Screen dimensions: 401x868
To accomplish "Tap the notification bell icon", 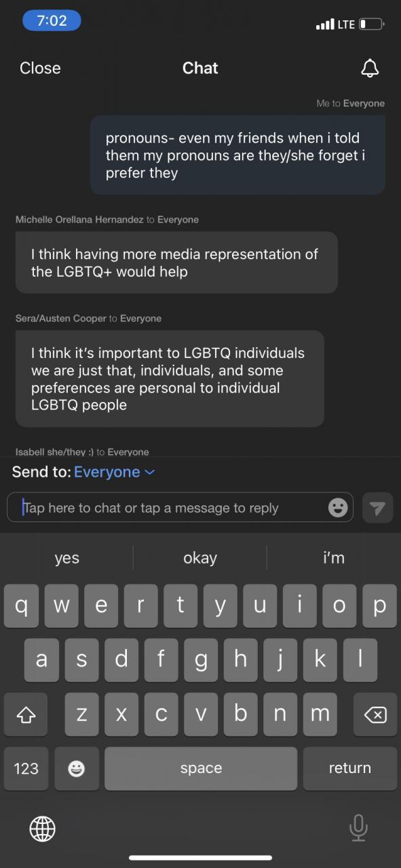I will pyautogui.click(x=369, y=68).
